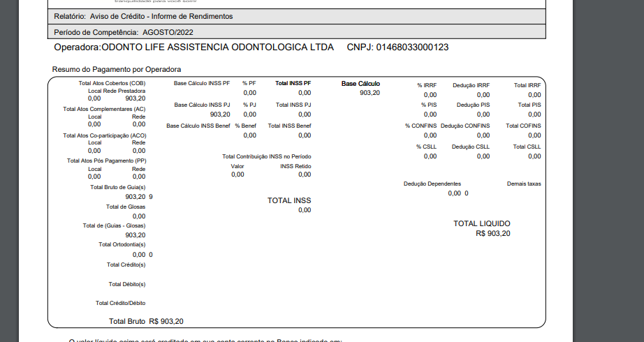
Task: Click the 'Dedução IRRF' label
Action: tap(471, 85)
